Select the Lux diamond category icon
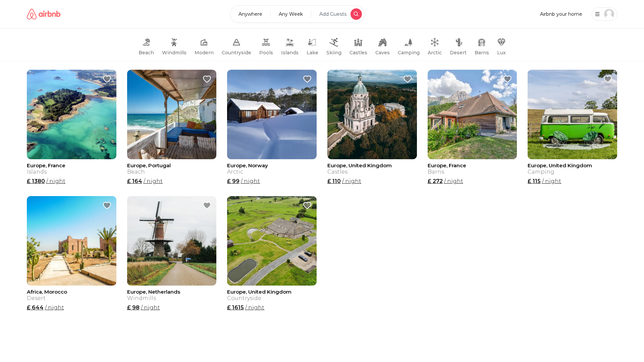Viewport: 644px width, 362px height. (501, 43)
